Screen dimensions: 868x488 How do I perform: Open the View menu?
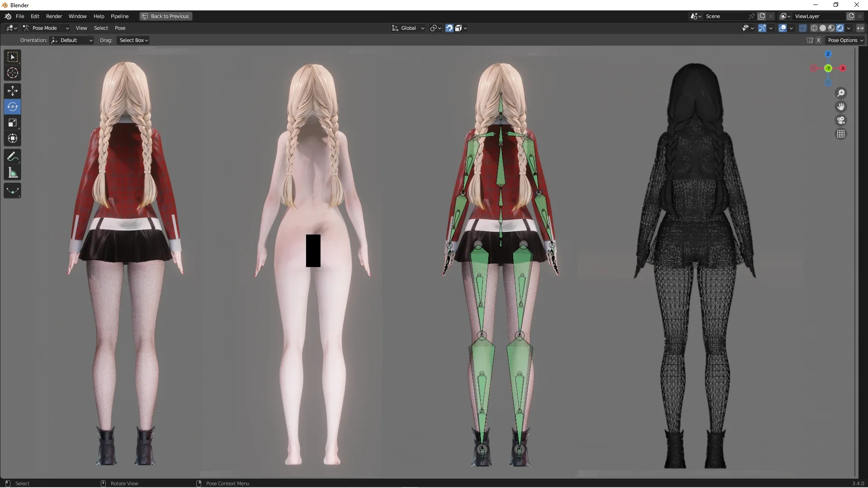[81, 28]
